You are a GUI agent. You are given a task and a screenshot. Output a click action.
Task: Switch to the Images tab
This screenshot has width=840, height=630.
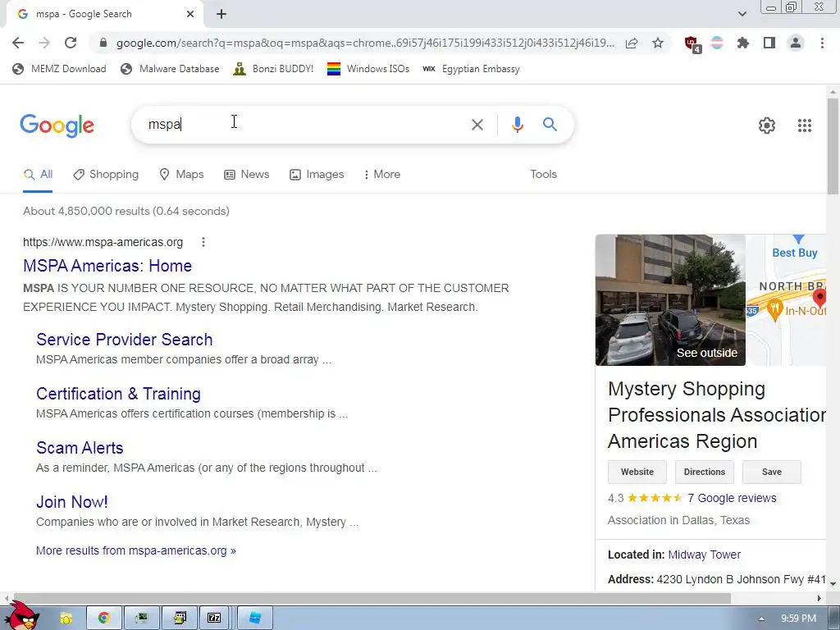pos(317,175)
